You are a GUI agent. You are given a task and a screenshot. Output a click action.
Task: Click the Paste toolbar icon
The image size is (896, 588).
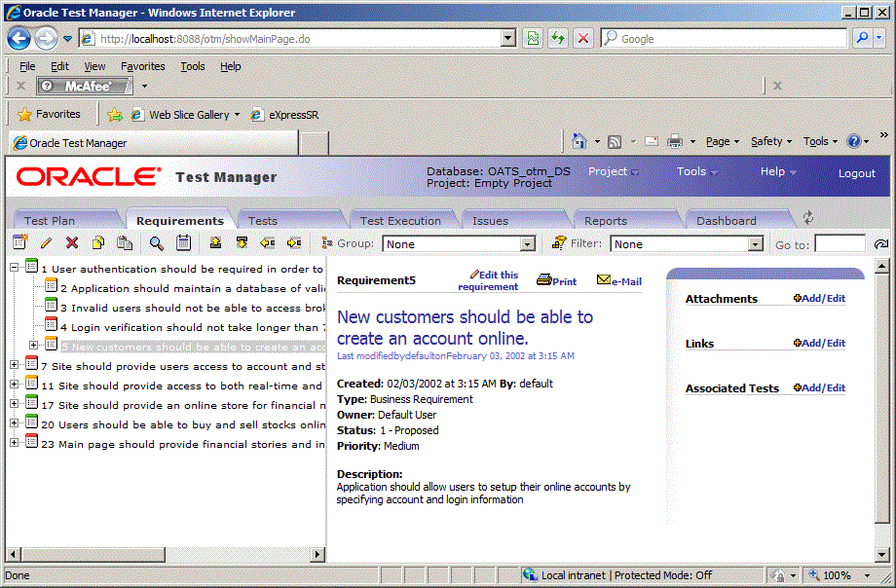[125, 242]
